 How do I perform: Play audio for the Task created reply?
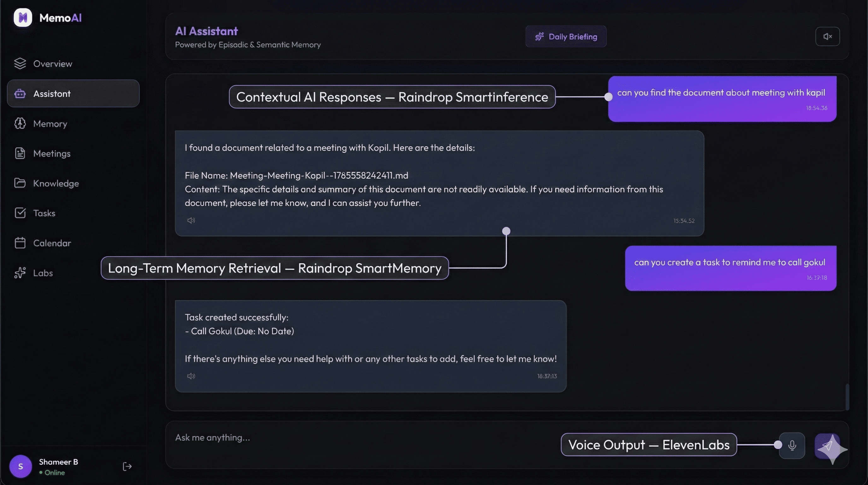tap(191, 376)
